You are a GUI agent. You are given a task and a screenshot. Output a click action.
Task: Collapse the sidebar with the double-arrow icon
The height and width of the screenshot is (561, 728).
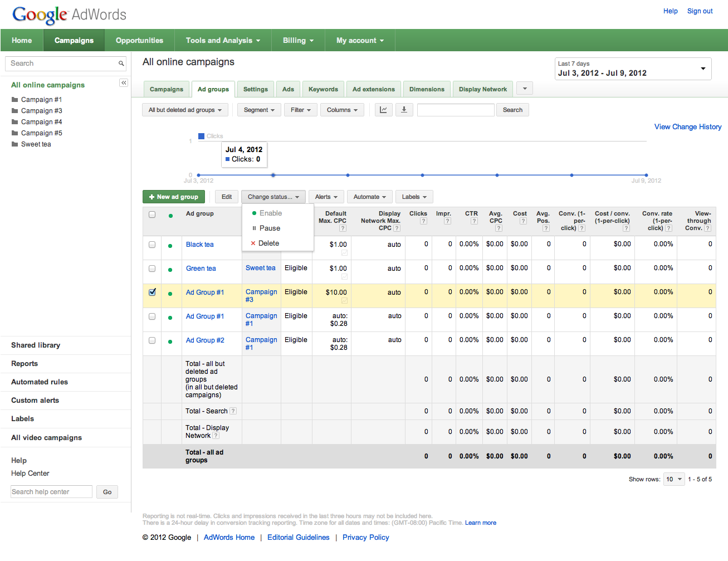tap(124, 83)
